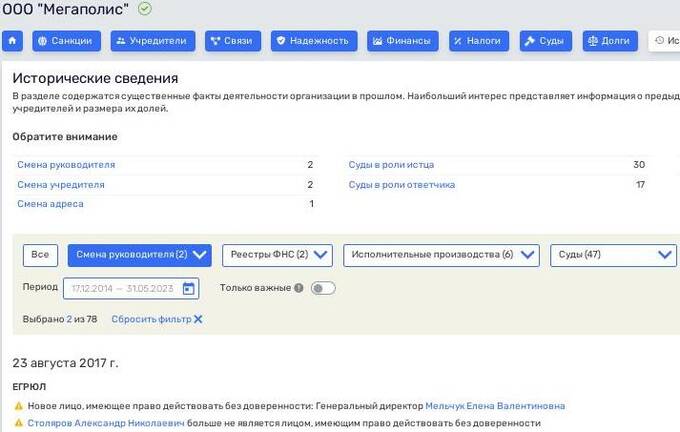Open link Мельчук Елена Валентиновна

point(494,406)
